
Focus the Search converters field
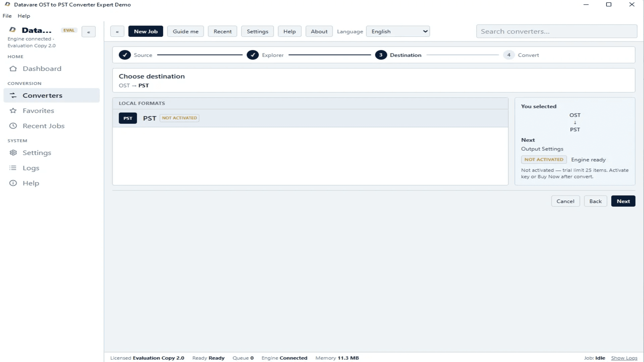[556, 32]
